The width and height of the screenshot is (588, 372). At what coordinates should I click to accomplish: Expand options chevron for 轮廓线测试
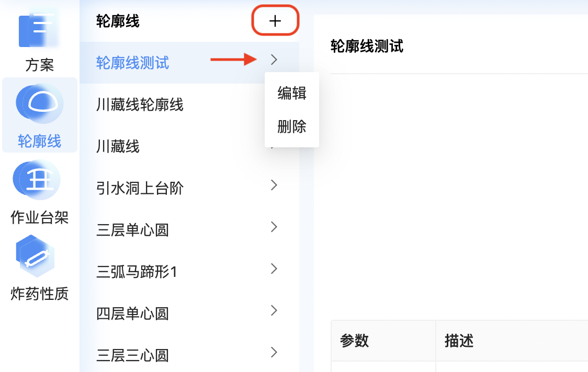(x=274, y=60)
